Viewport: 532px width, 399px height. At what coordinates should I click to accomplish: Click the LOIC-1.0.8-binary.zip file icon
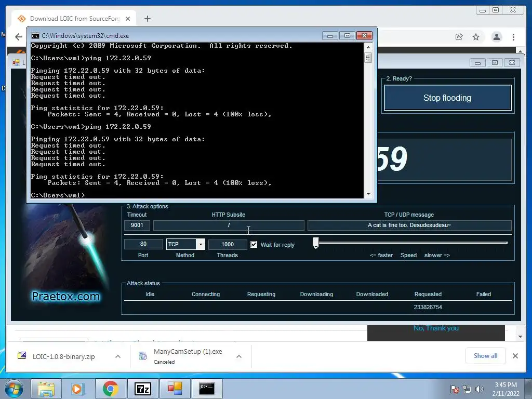22,355
